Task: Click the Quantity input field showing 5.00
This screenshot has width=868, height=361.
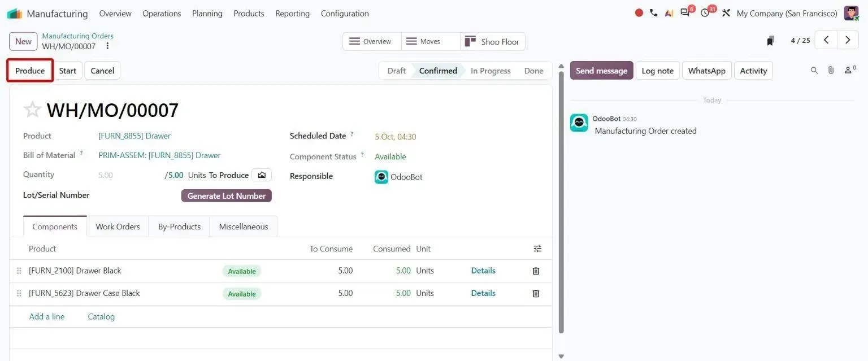Action: [x=130, y=175]
